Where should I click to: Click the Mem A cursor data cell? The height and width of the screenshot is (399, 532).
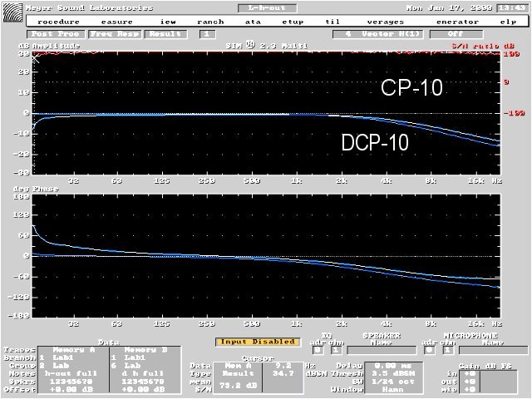238,366
